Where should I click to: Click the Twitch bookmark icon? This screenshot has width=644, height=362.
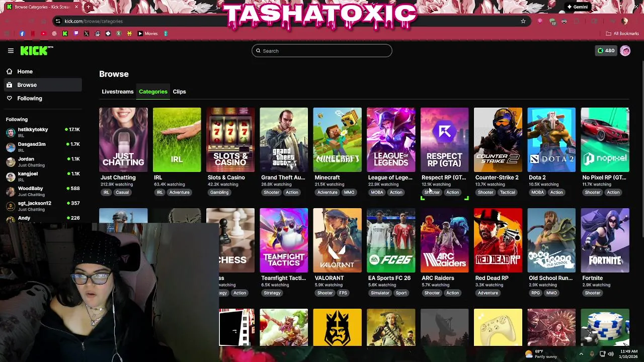tap(76, 34)
